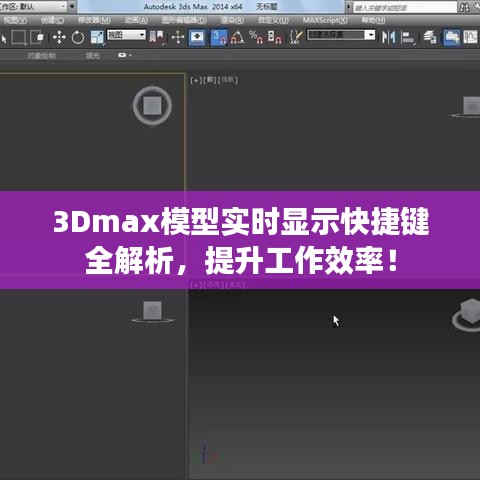Open the 修改器(M) menu
The width and height of the screenshot is (480, 480).
94,20
